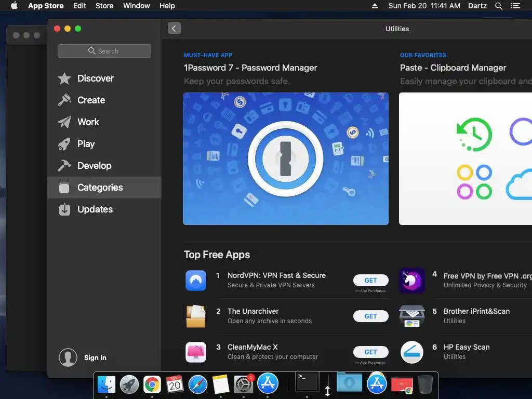This screenshot has width=532, height=399.
Task: Open Discover section with star icon
Action: click(104, 78)
